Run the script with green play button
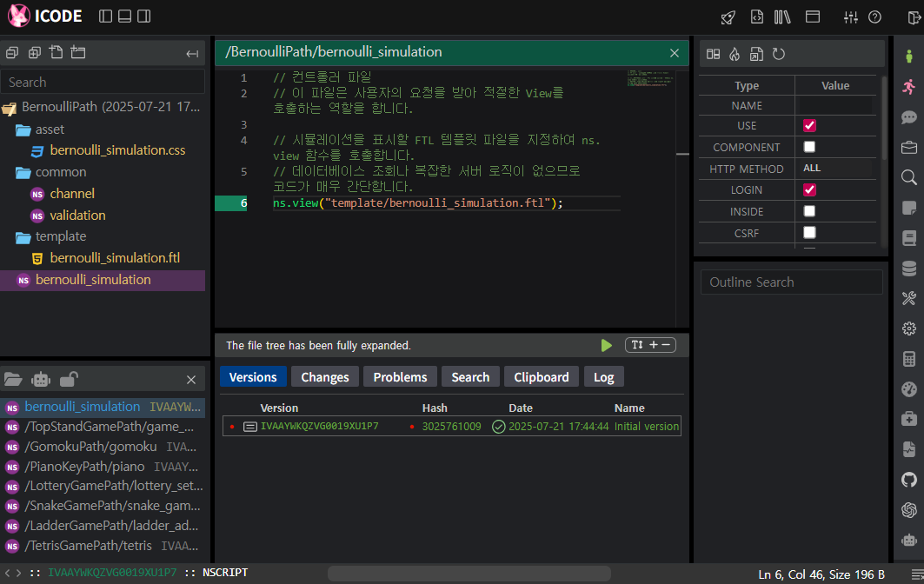This screenshot has height=584, width=924. (x=606, y=345)
